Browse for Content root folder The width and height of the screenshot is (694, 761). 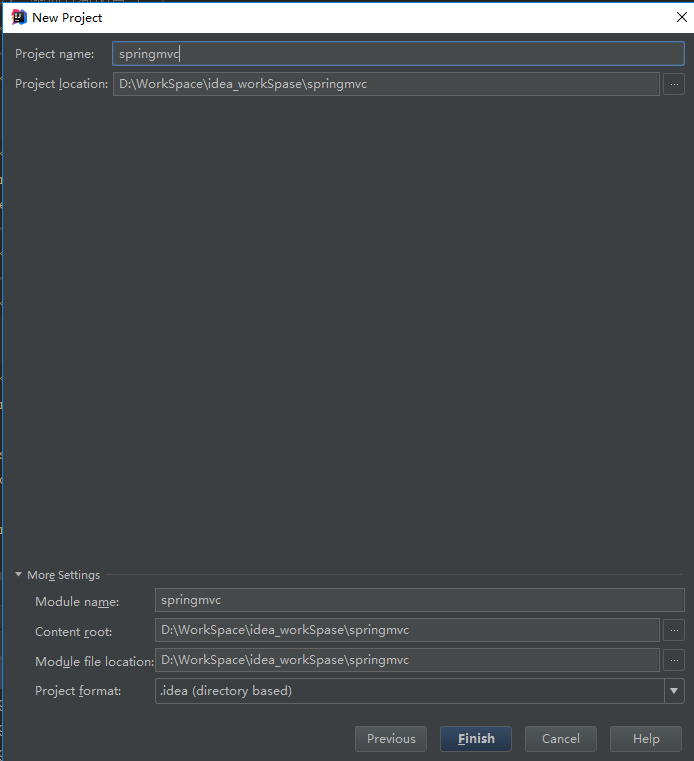coord(674,631)
